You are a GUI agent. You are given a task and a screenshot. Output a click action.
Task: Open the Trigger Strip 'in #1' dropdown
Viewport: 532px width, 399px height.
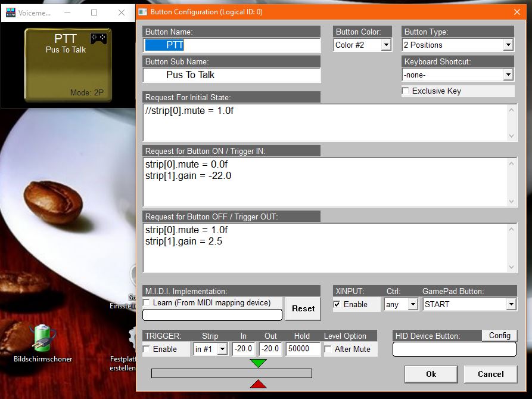coord(222,349)
